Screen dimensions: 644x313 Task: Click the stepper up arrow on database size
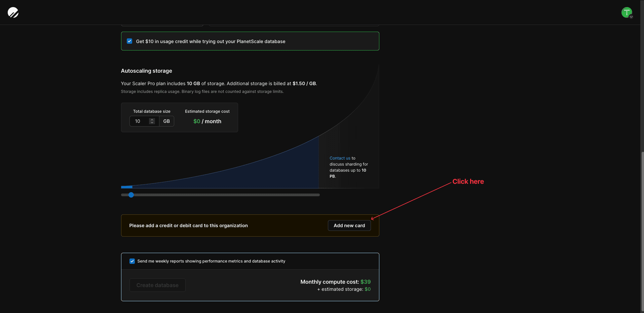tap(152, 119)
